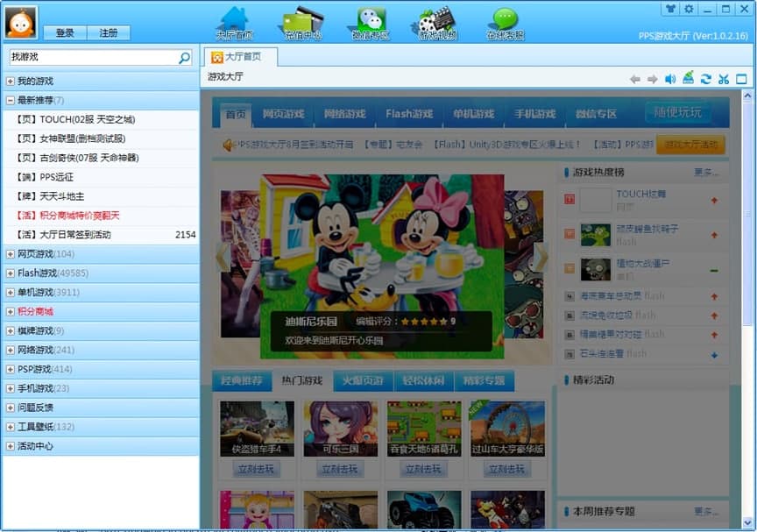Click 更多 link in 游戏热度榜
Image resolution: width=757 pixels, height=532 pixels.
(x=706, y=173)
